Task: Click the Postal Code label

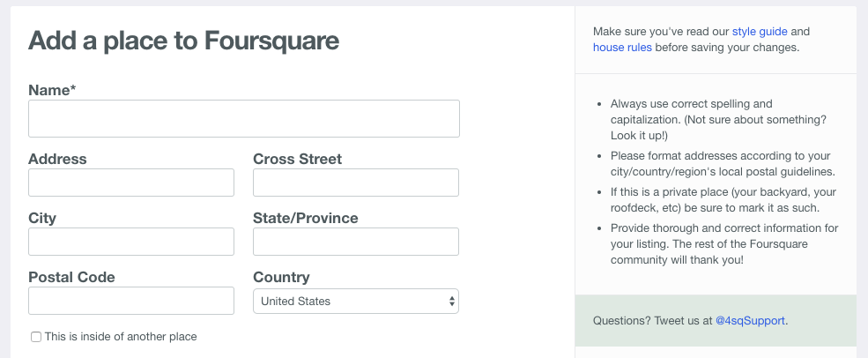Action: click(71, 277)
